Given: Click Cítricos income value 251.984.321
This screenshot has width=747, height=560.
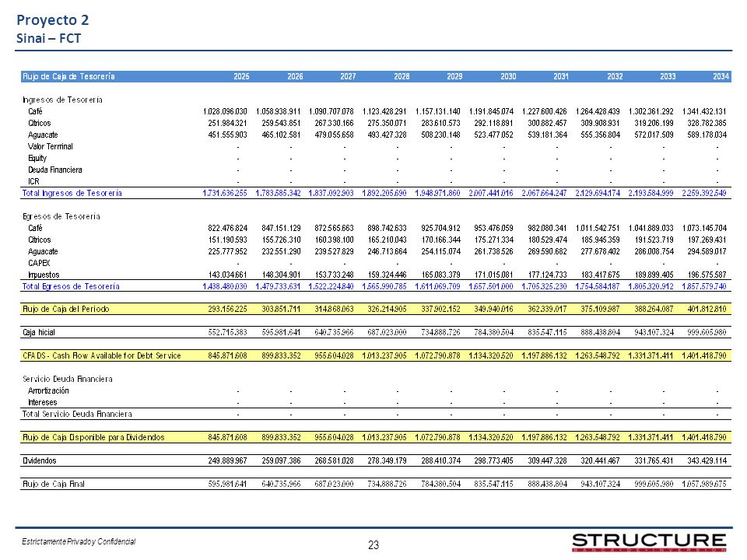Looking at the screenshot, I should [x=228, y=123].
